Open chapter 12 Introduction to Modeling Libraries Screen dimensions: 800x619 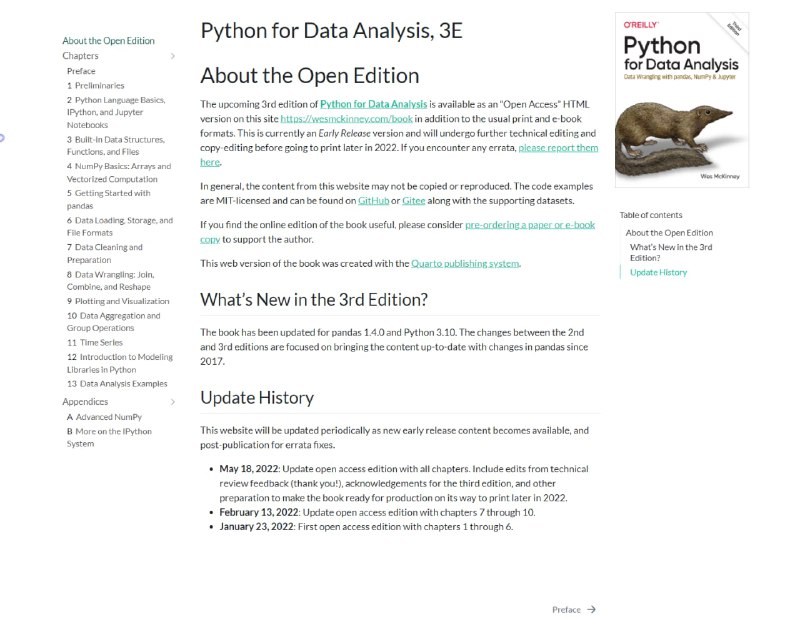tap(120, 363)
